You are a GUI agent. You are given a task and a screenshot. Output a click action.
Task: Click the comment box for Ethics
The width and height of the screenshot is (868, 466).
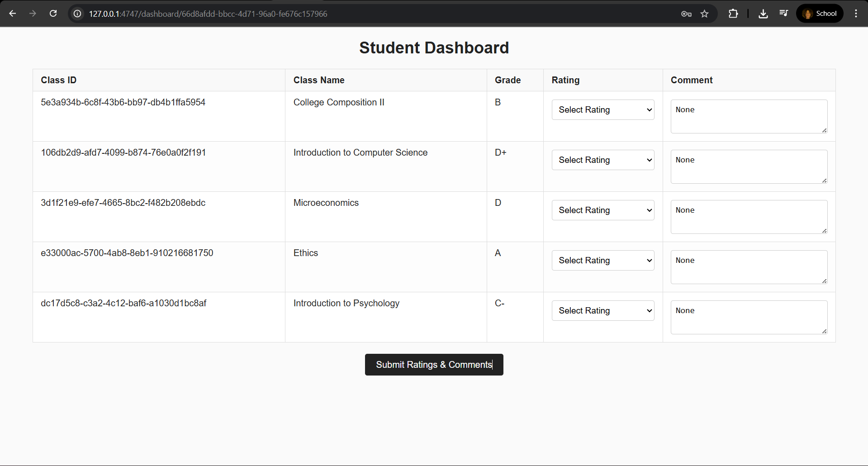coord(749,267)
